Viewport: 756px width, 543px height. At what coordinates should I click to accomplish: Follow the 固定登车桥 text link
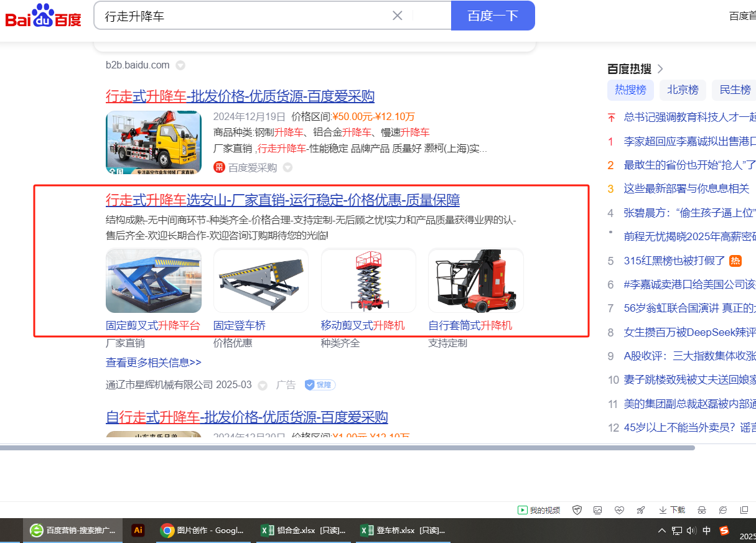240,325
